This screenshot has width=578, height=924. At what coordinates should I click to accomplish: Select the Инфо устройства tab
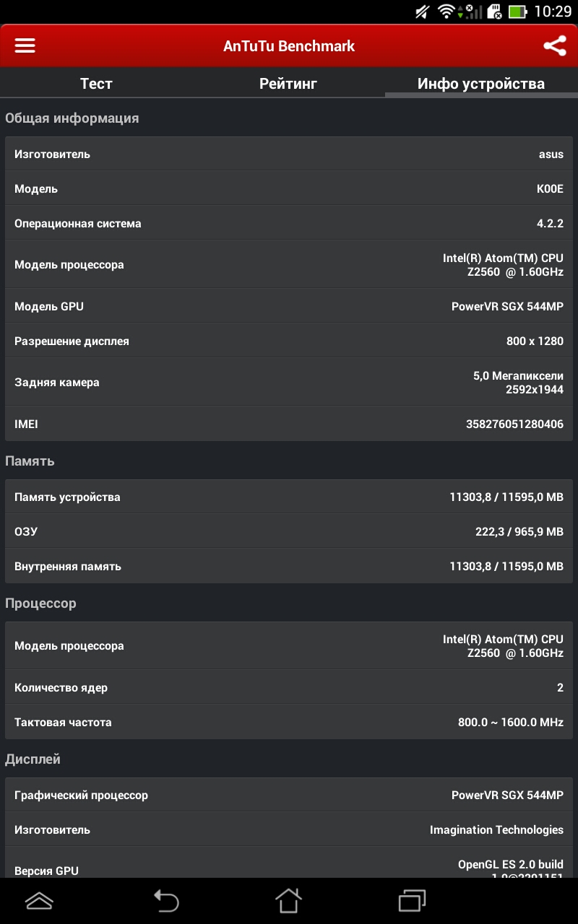[x=481, y=83]
